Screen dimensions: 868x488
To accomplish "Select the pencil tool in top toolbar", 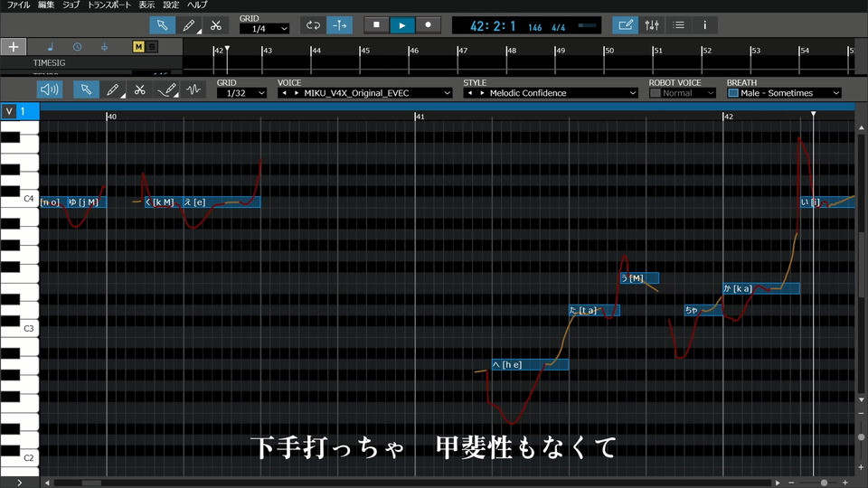I will [189, 25].
